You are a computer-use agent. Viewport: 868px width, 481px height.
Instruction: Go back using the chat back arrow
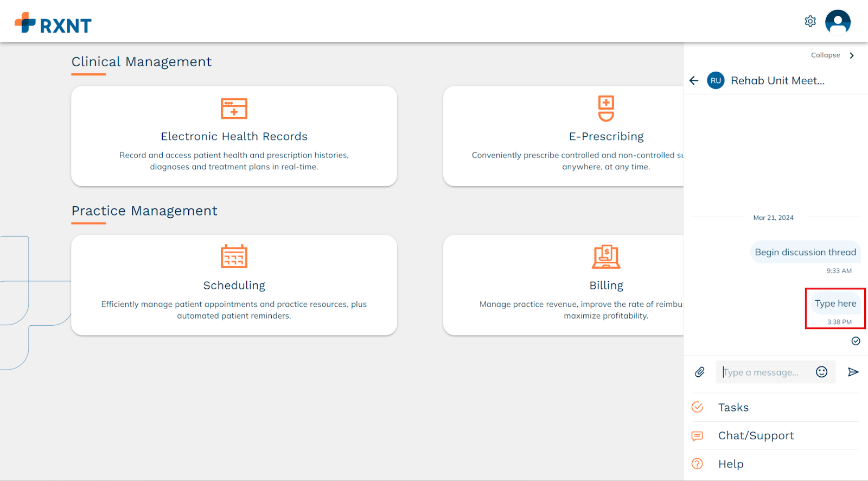coord(694,80)
